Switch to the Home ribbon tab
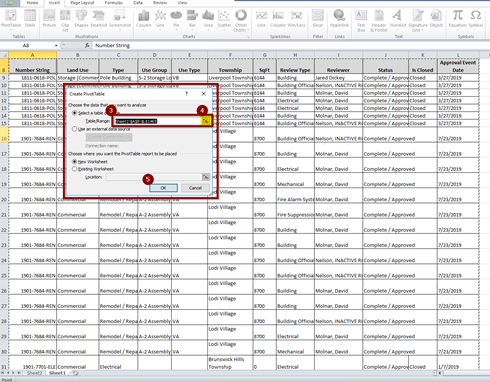 pyautogui.click(x=32, y=3)
